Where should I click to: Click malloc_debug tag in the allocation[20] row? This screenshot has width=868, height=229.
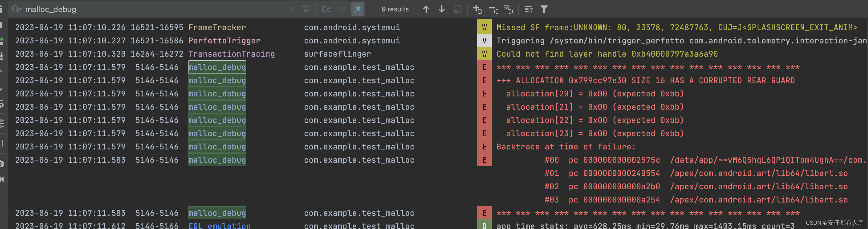coord(217,93)
